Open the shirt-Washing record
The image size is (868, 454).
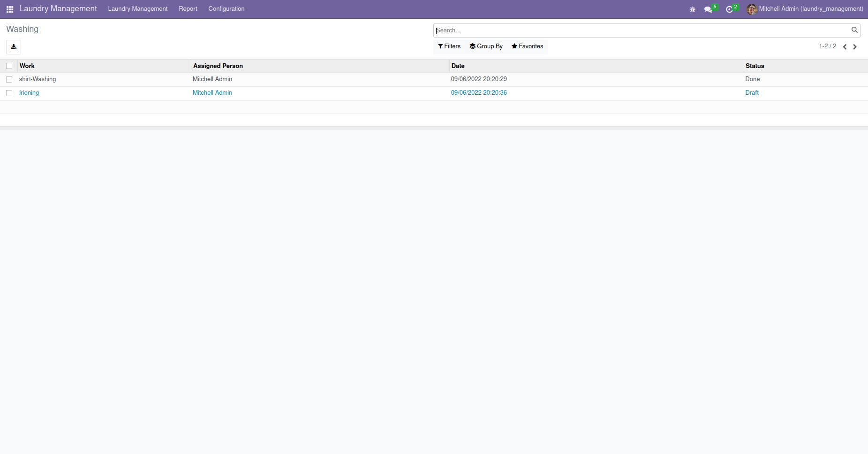(x=38, y=79)
